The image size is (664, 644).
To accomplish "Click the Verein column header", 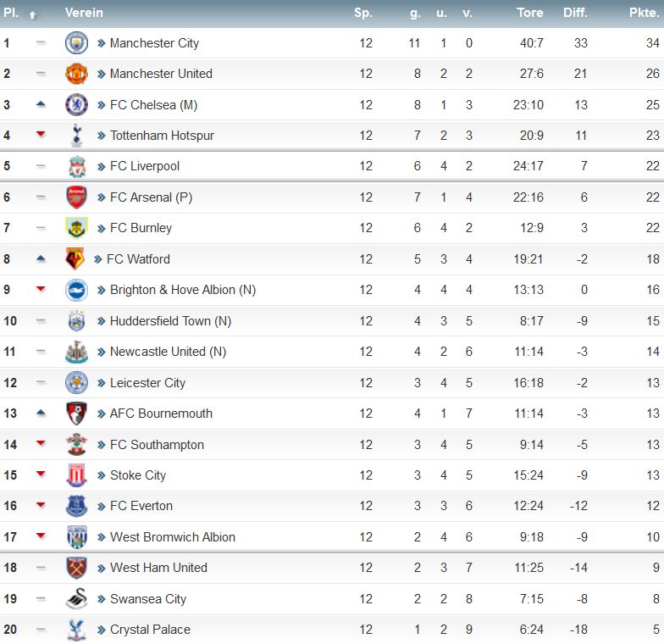I will pos(84,13).
